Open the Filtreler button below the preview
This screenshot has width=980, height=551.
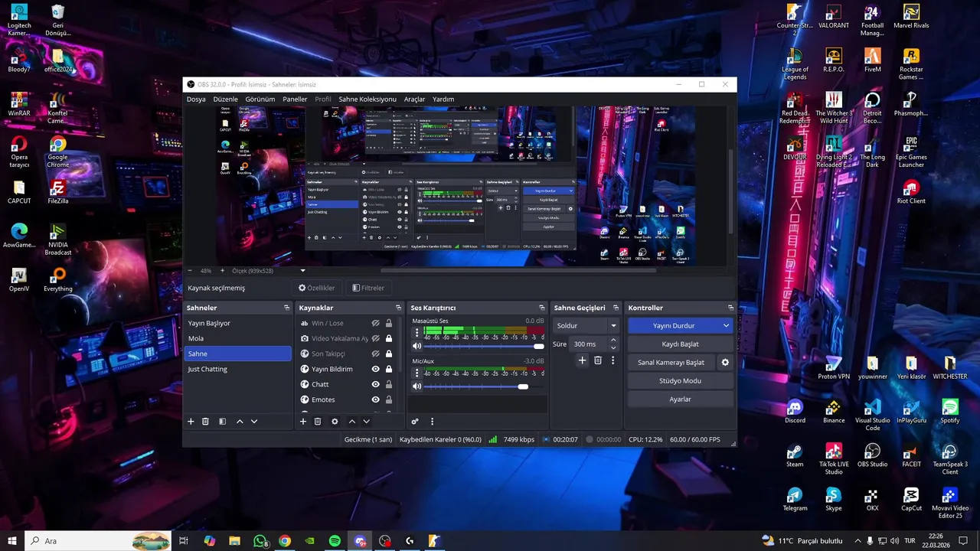367,288
